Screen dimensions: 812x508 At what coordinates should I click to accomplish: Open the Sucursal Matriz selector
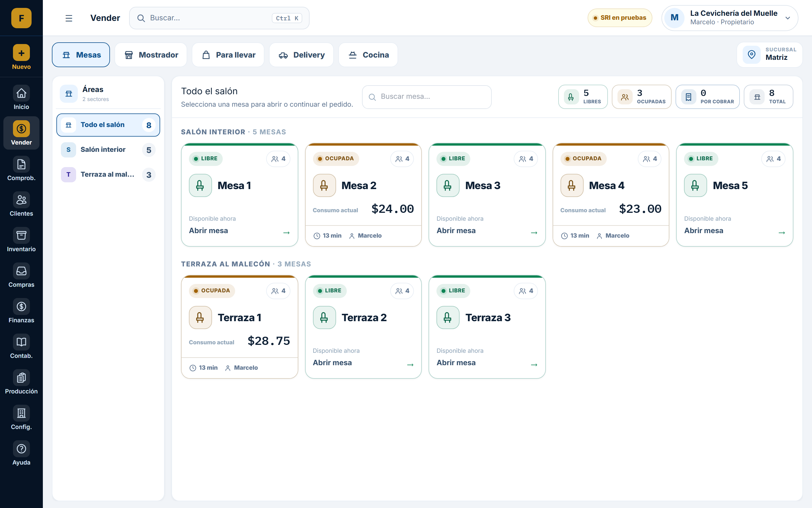769,55
